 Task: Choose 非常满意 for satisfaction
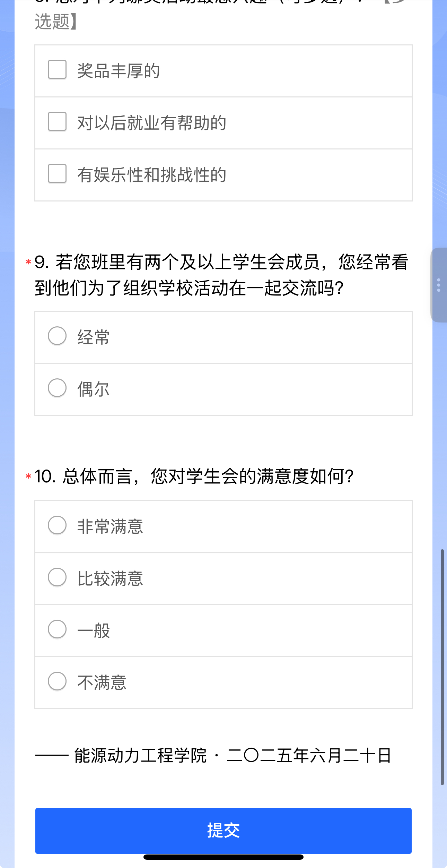(x=57, y=525)
